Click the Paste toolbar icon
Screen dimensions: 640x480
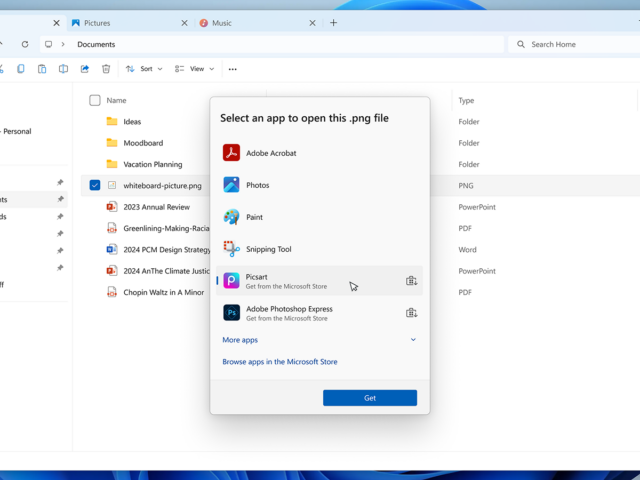(42, 69)
